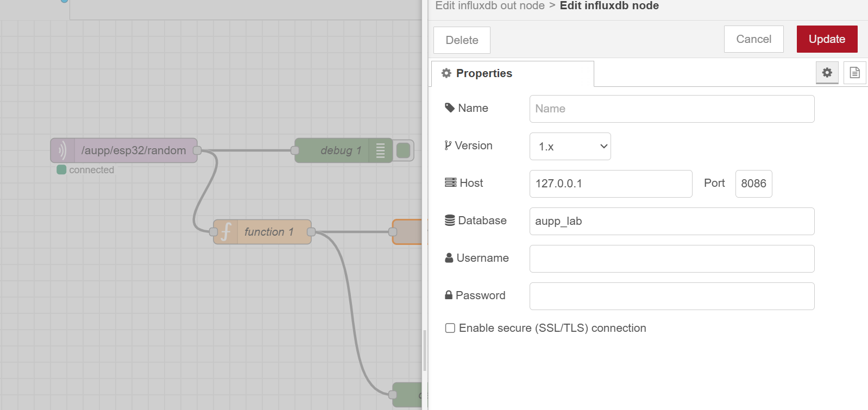This screenshot has height=410, width=868.
Task: Click output port of function 1 node
Action: [x=311, y=232]
